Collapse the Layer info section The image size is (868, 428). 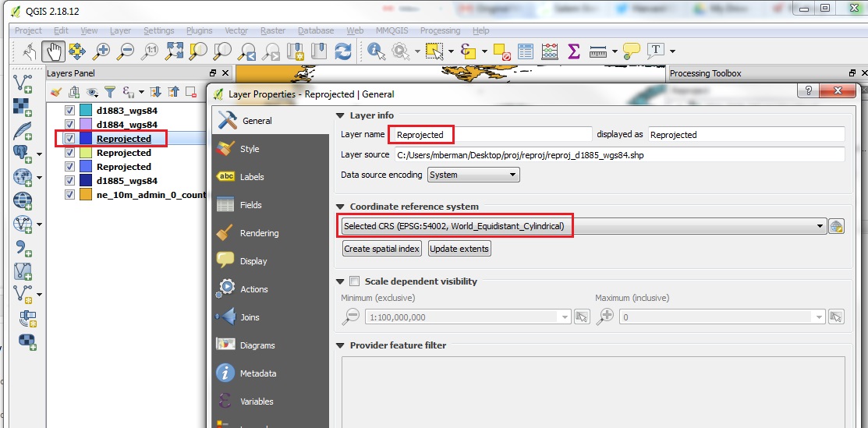(x=341, y=115)
